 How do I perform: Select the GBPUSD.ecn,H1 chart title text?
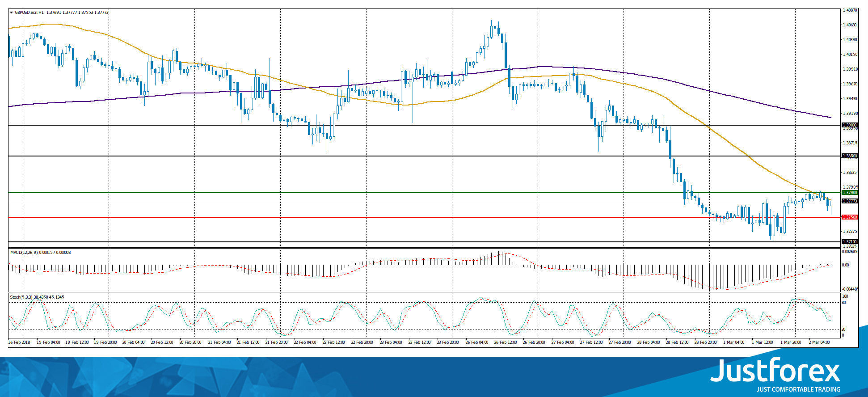point(29,13)
